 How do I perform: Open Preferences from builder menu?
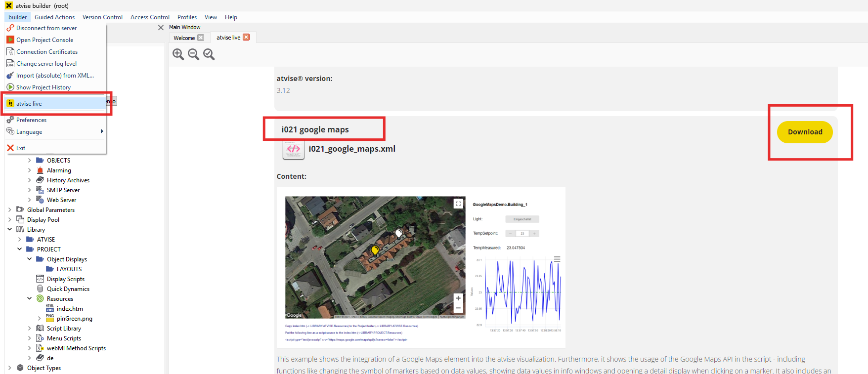[55, 120]
